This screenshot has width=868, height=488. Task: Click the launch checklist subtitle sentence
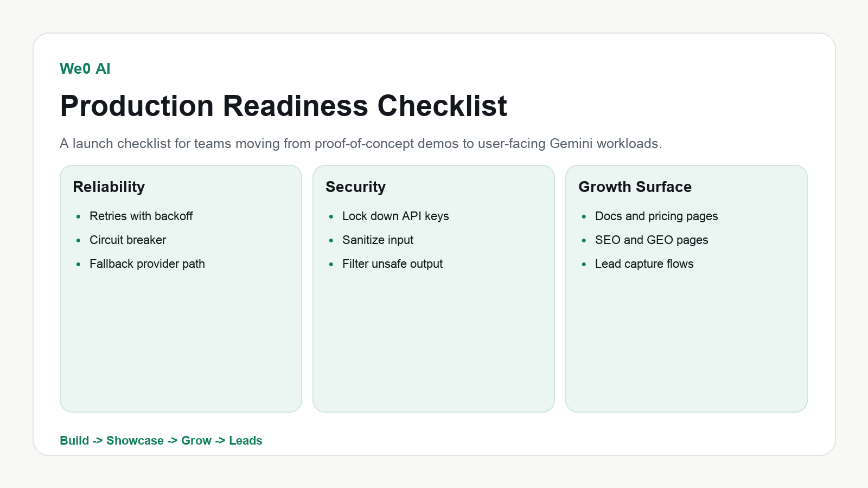pos(361,144)
